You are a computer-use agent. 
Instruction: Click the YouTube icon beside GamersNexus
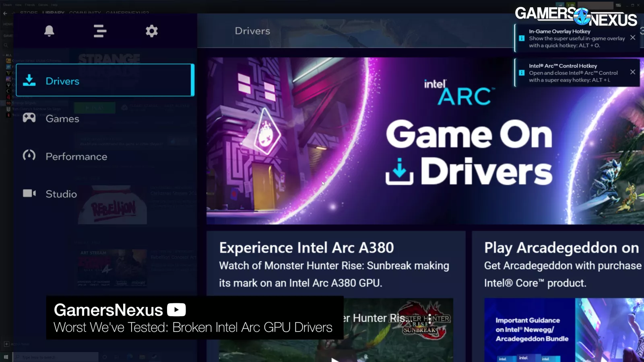click(x=176, y=310)
